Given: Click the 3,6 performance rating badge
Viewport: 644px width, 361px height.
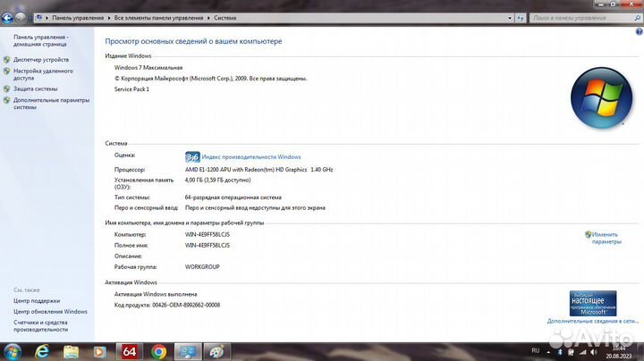Looking at the screenshot, I should [x=192, y=156].
